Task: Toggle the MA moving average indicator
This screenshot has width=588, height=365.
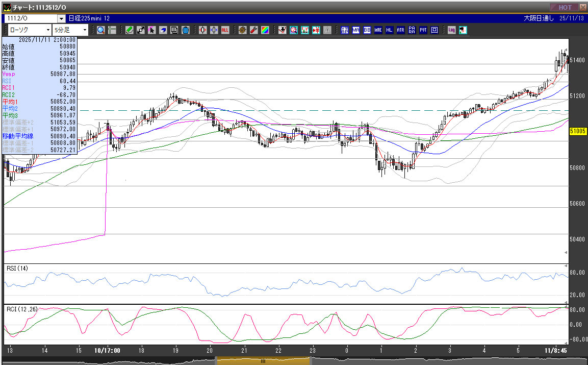Action: (355, 30)
